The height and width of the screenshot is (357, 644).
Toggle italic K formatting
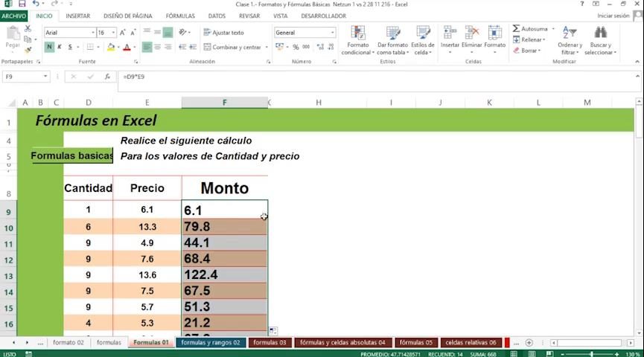tap(60, 47)
